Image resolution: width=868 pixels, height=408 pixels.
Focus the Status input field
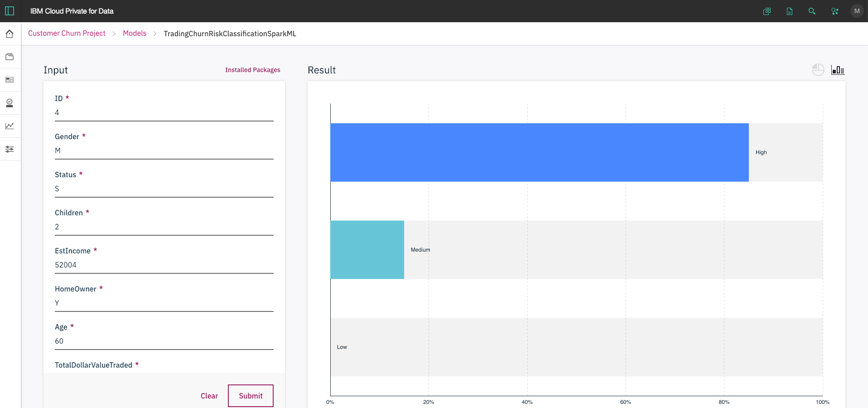[164, 189]
